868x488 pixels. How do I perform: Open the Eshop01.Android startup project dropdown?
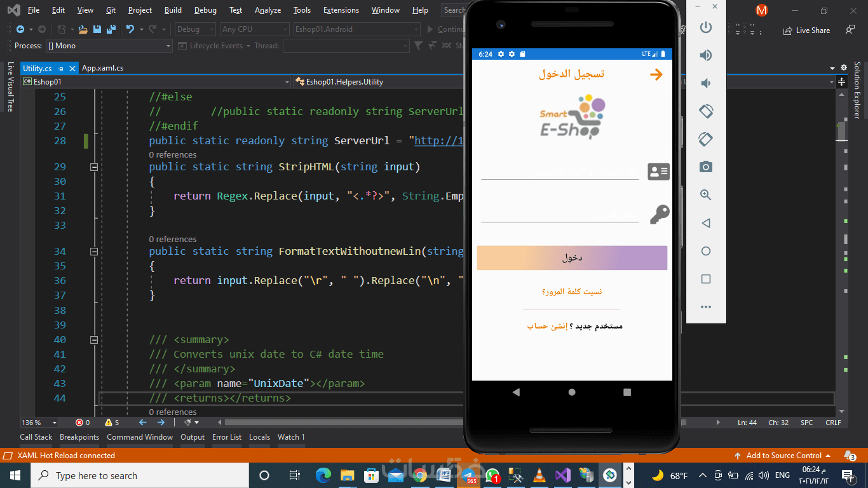pyautogui.click(x=356, y=29)
